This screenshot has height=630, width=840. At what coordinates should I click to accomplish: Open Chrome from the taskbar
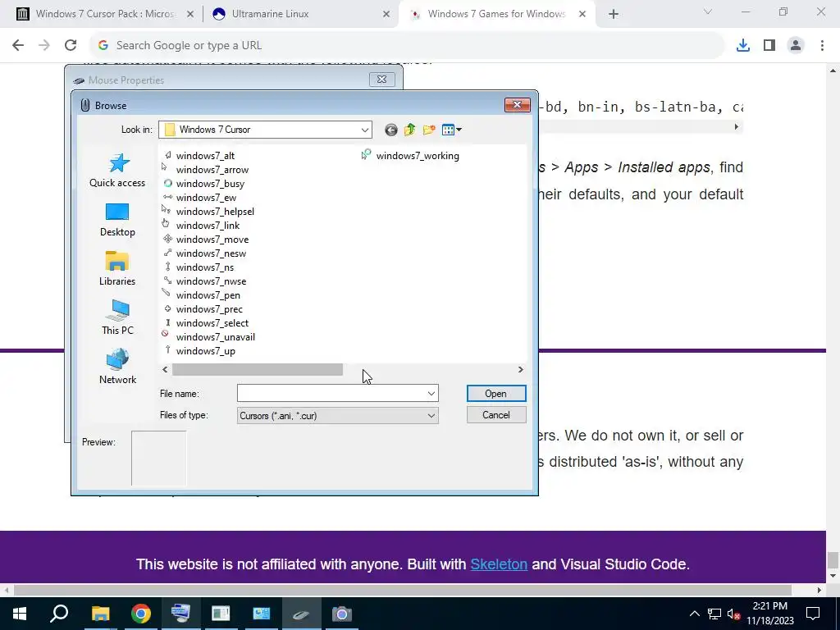[x=141, y=614]
